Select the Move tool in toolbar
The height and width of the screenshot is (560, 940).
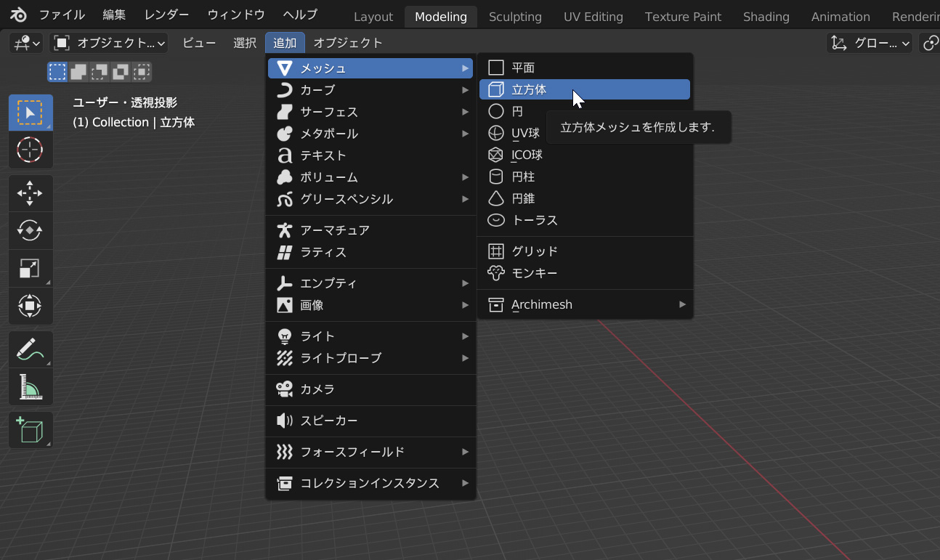pyautogui.click(x=30, y=193)
